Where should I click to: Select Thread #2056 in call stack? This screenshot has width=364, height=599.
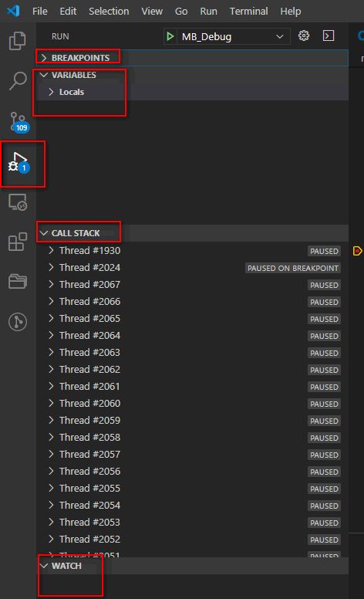pyautogui.click(x=192, y=472)
